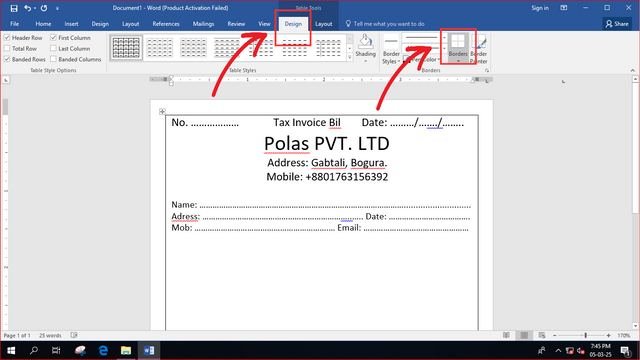
Task: Open Task View on taskbar
Action: [56, 351]
